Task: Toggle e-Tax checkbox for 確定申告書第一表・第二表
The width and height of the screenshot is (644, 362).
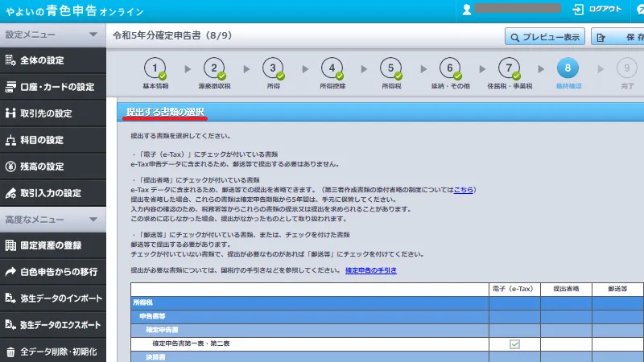Action: point(514,344)
